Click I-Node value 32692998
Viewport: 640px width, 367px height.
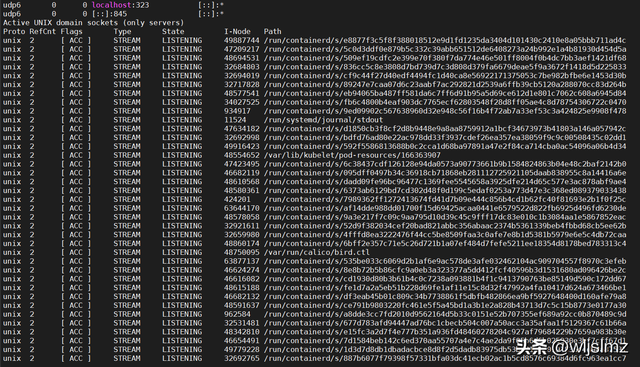pyautogui.click(x=242, y=138)
